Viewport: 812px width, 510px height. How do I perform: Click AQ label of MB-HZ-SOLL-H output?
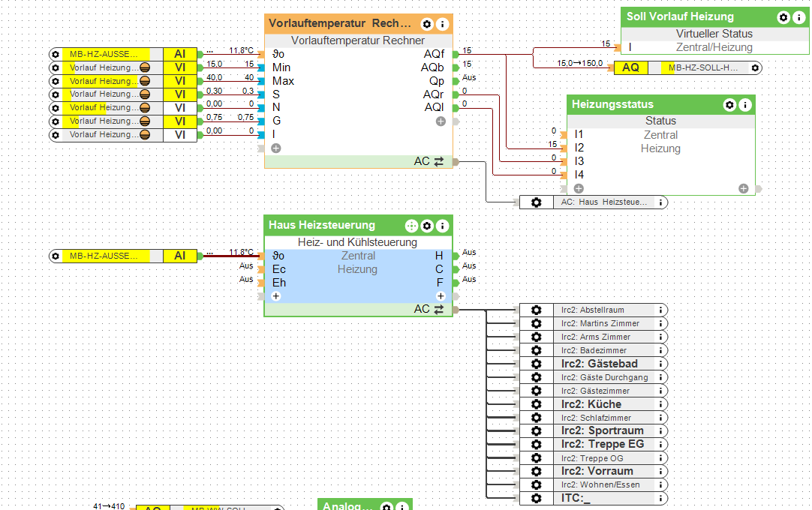pyautogui.click(x=630, y=67)
